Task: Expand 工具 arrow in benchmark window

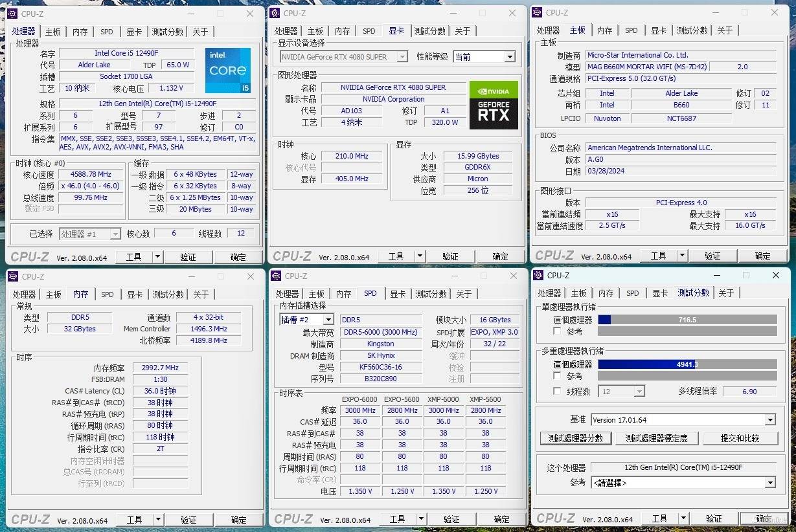Action: tap(683, 518)
